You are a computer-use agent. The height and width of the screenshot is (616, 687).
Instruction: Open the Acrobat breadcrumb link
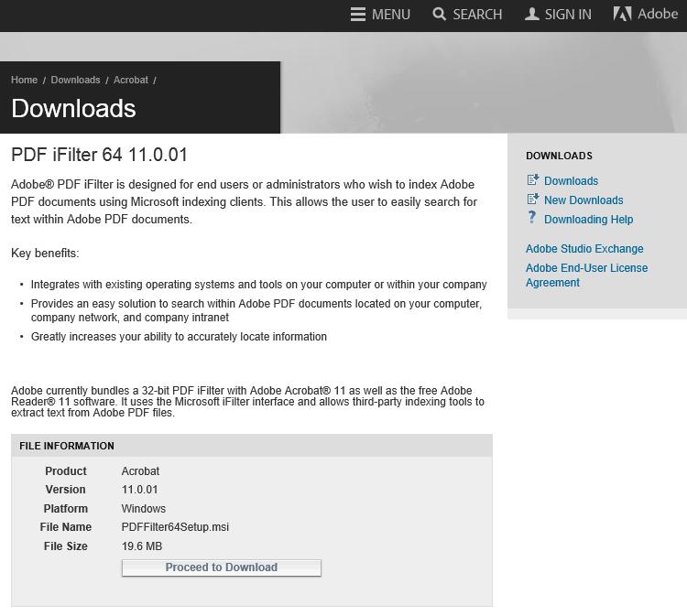[x=131, y=81]
